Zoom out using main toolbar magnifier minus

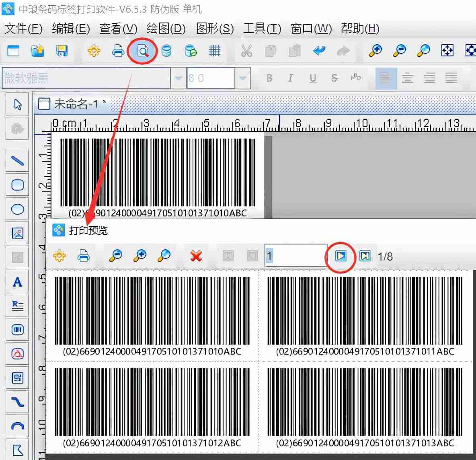[x=399, y=51]
